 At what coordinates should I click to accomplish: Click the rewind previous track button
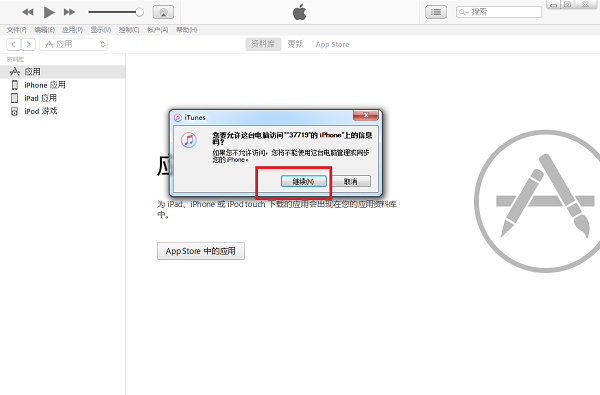click(x=28, y=12)
